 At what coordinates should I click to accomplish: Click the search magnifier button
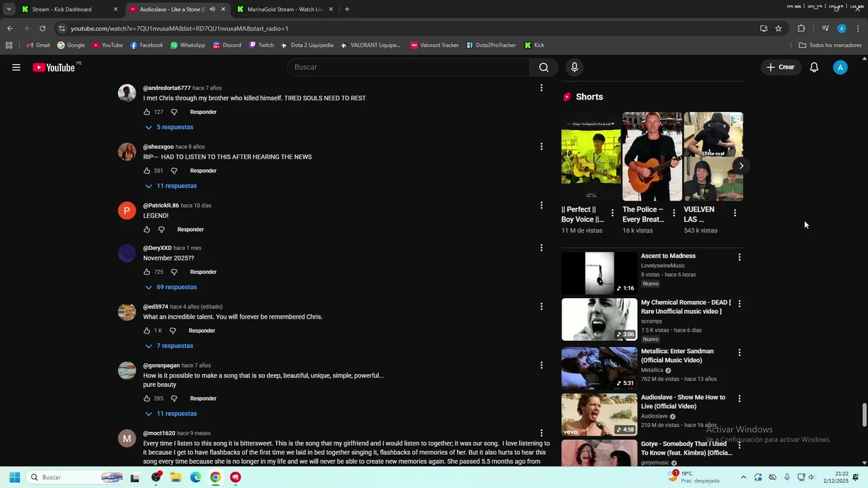click(x=544, y=67)
